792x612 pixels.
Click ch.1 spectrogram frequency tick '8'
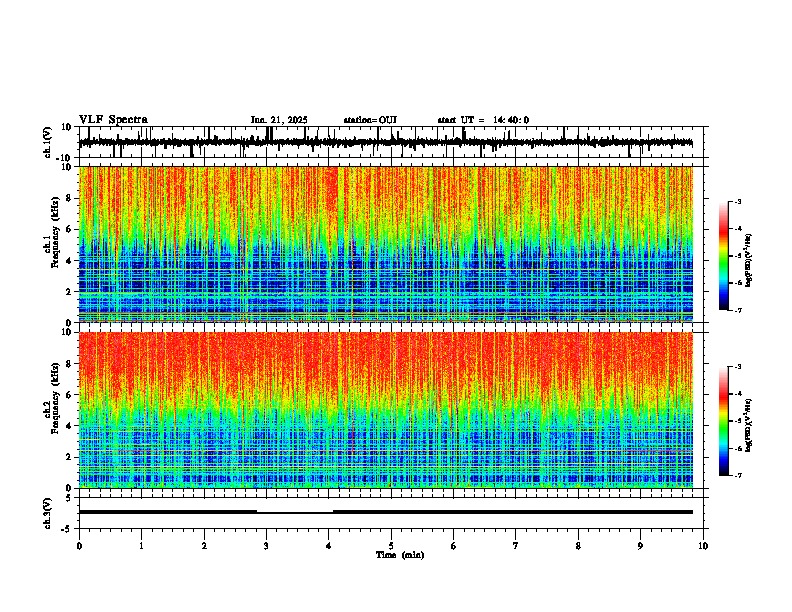(69, 198)
